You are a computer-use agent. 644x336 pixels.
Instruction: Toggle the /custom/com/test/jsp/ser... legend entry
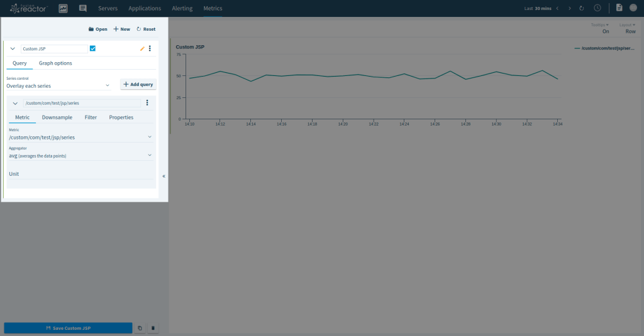point(604,48)
